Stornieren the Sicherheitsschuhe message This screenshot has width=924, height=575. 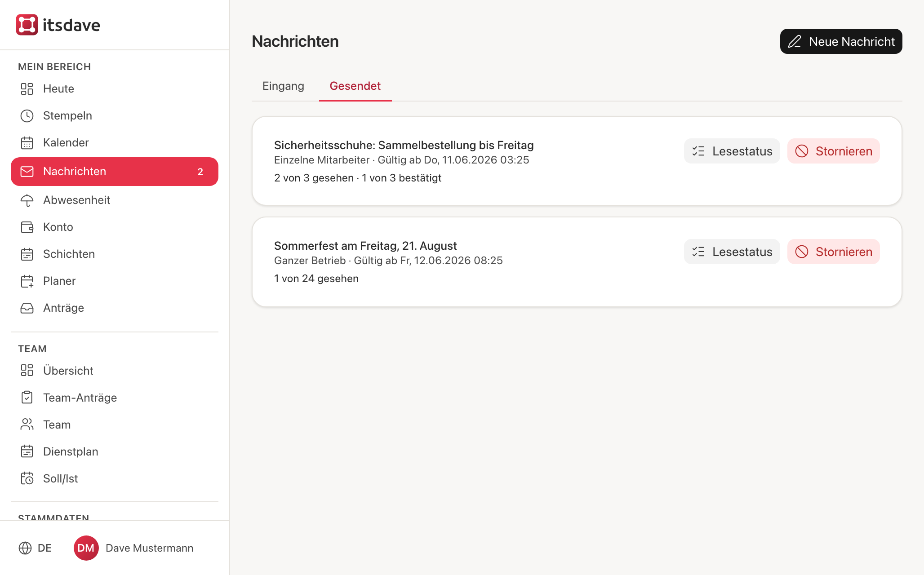pos(833,151)
